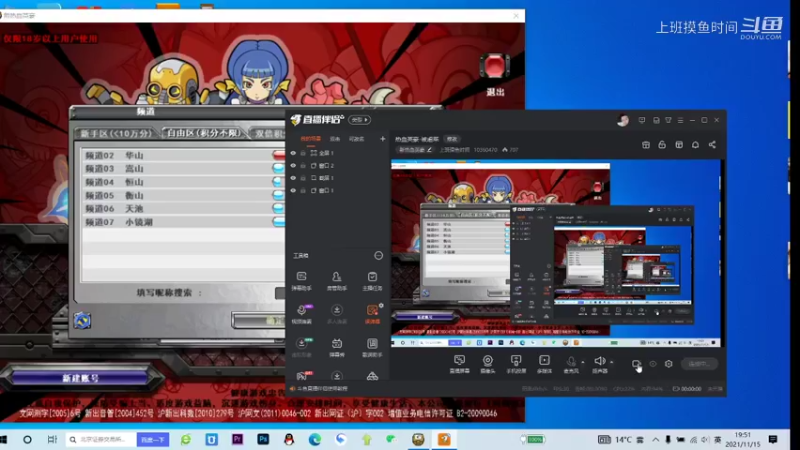Toggle the eye preview icon beside settings gear

tap(653, 364)
